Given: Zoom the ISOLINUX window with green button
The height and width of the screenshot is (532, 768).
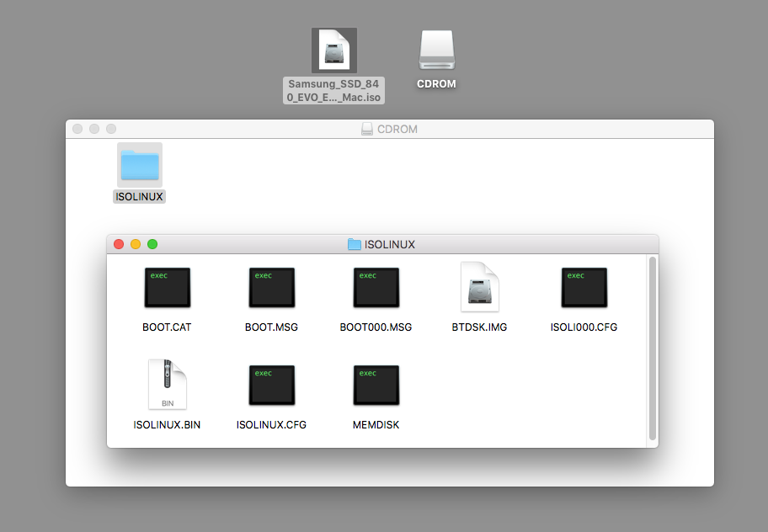Looking at the screenshot, I should pyautogui.click(x=152, y=244).
